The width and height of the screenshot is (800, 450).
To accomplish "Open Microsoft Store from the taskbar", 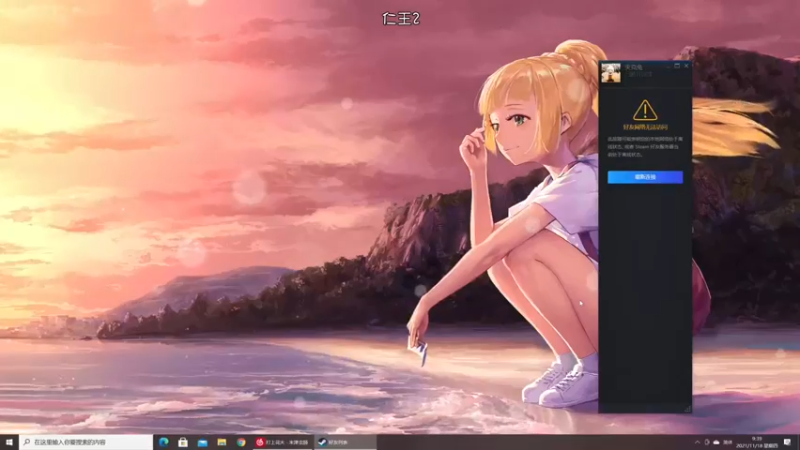I will click(183, 442).
